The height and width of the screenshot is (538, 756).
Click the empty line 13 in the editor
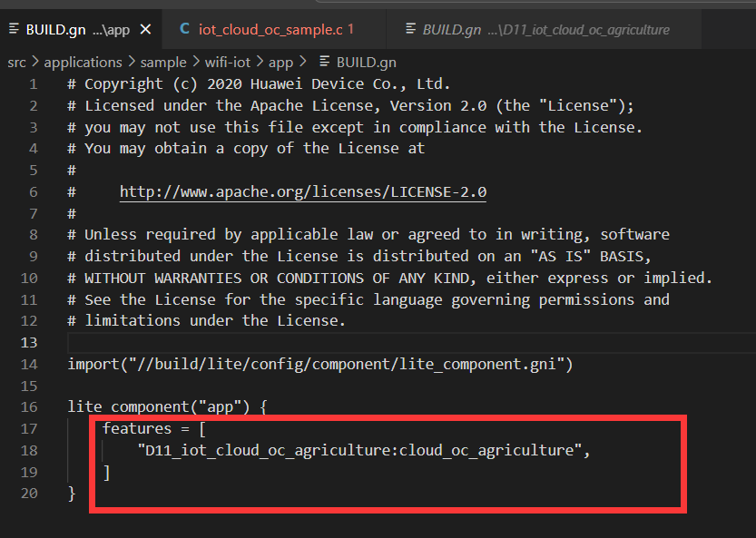tap(363, 343)
